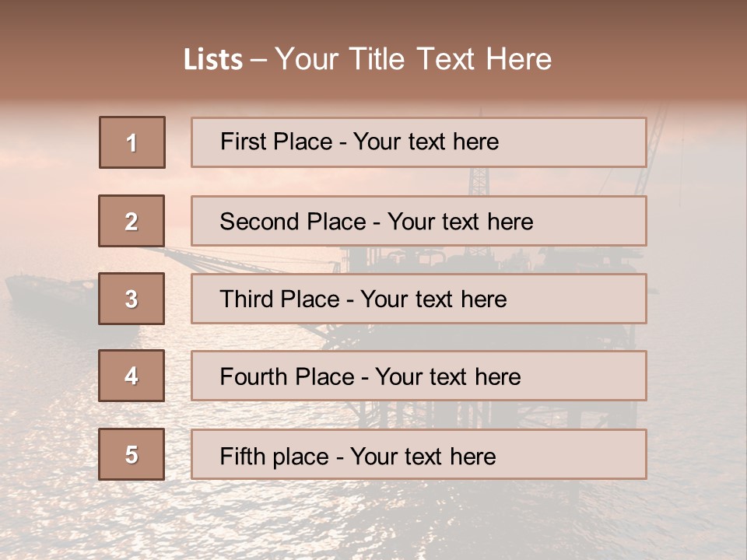Select the number 2 square
Screen dimensions: 747x560
coord(132,221)
